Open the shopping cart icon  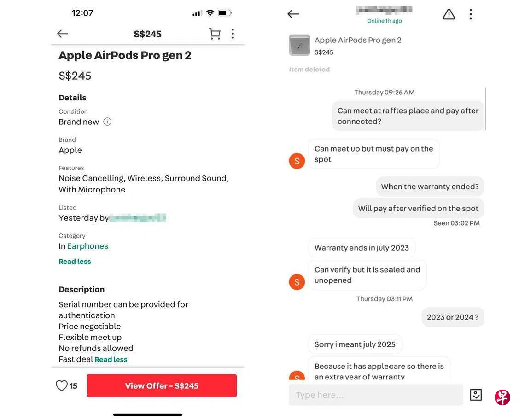[215, 34]
